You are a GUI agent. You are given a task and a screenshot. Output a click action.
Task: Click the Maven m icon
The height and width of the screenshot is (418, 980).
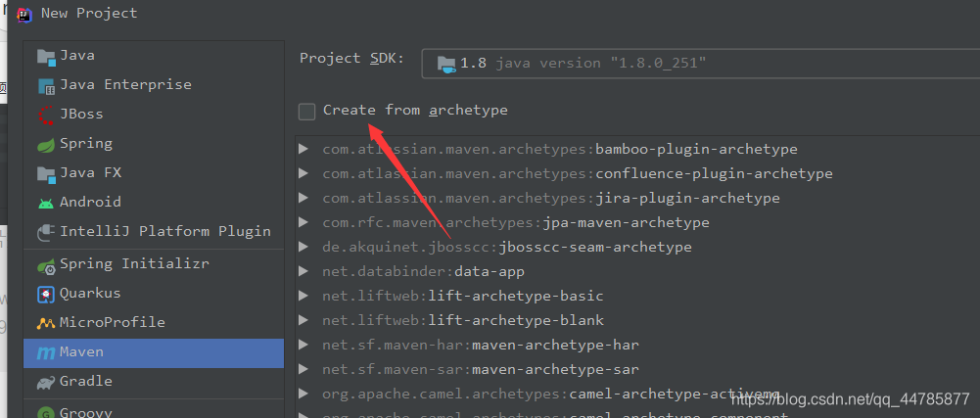(x=46, y=353)
